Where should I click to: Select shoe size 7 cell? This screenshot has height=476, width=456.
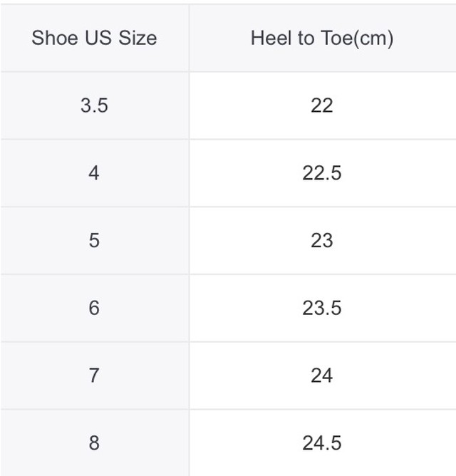tap(95, 376)
